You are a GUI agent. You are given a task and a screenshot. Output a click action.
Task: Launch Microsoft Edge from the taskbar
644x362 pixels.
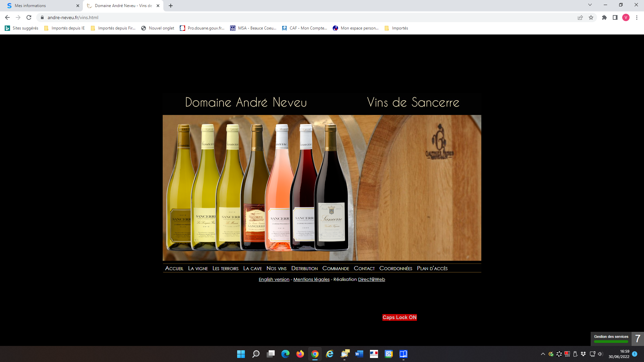click(285, 354)
